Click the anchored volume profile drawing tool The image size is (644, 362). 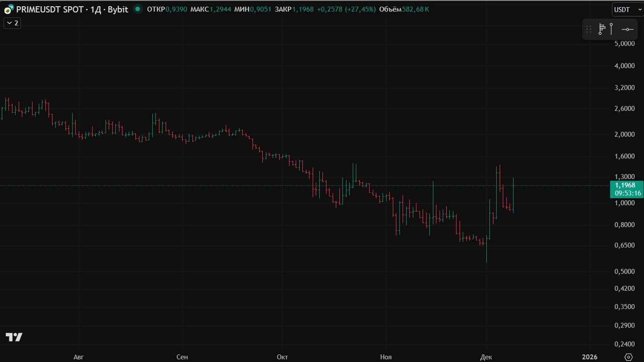point(602,29)
